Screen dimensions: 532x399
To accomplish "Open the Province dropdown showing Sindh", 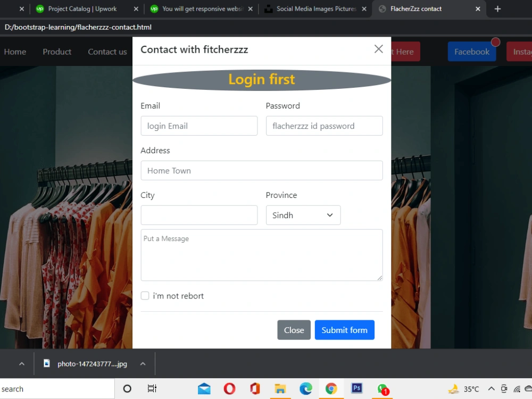I will [303, 215].
